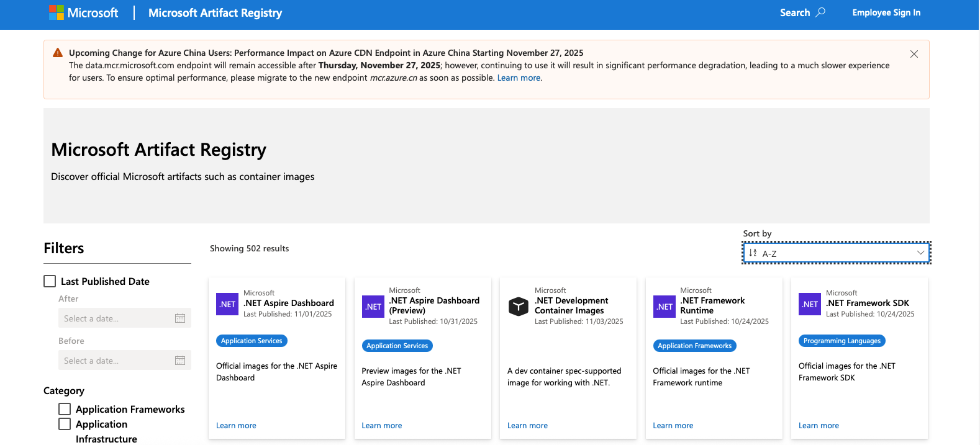Open calendar picker for Before date

pyautogui.click(x=180, y=361)
